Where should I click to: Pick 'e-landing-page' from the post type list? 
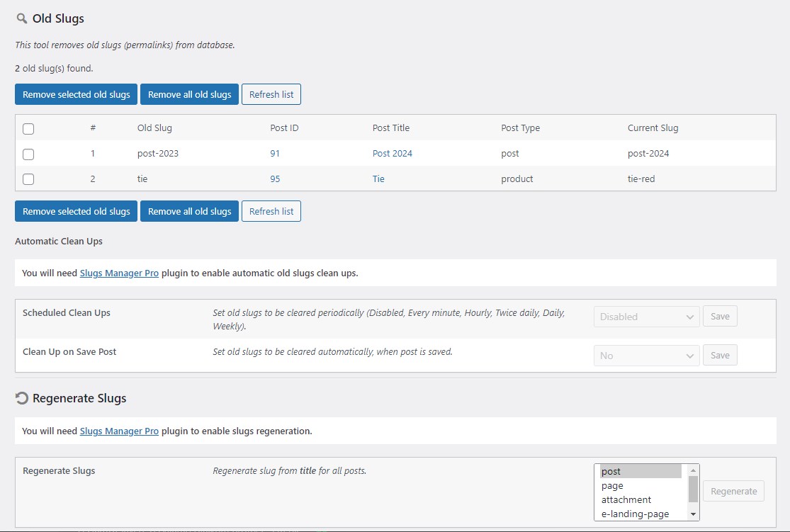pyautogui.click(x=635, y=514)
